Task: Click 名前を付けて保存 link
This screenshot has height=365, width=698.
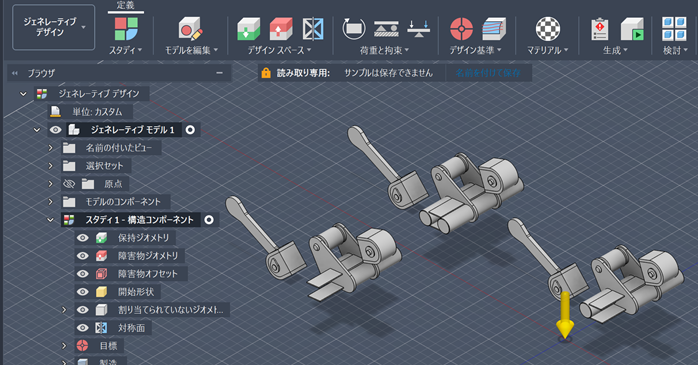Action: (x=488, y=73)
